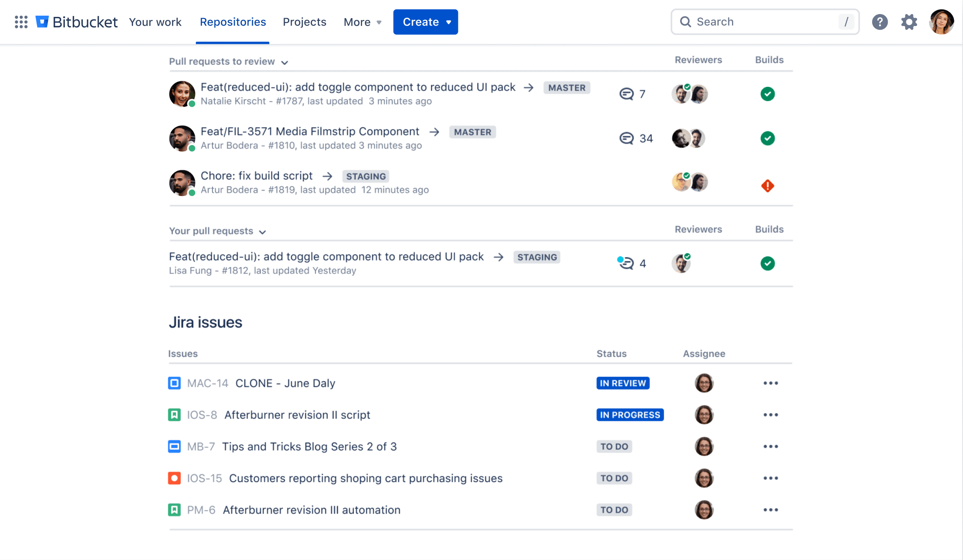Click the Bitbucket logo
963x560 pixels.
click(76, 22)
